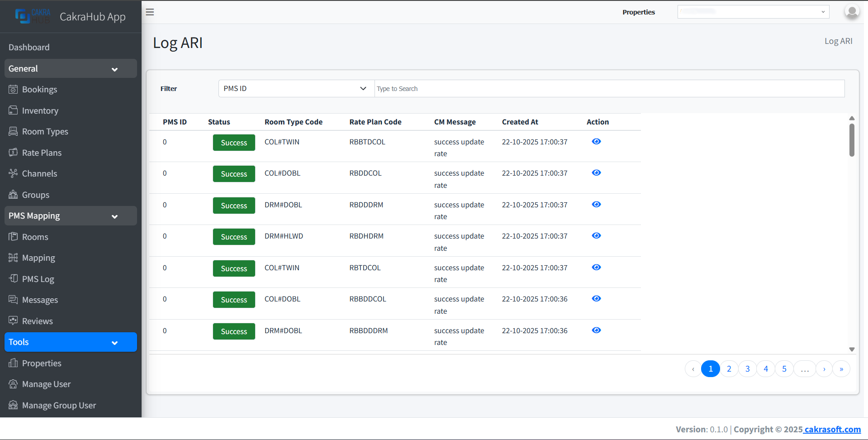
Task: Click the table vertical scrollbar thumb
Action: point(852,140)
